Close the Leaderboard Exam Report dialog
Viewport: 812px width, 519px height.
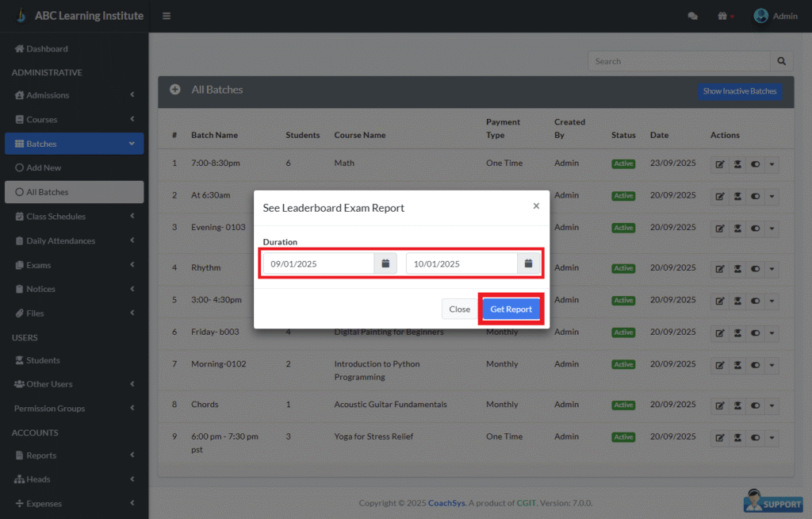[536, 206]
